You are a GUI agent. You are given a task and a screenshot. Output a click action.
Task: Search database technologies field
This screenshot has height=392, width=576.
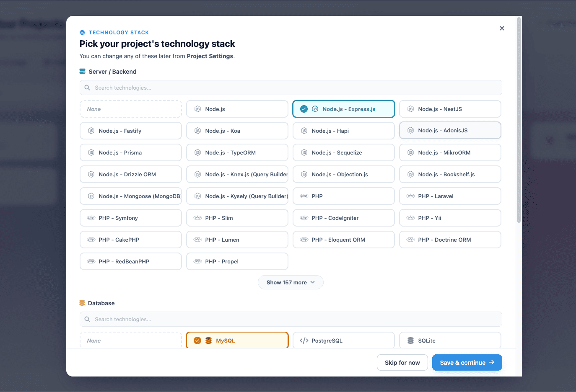point(291,319)
